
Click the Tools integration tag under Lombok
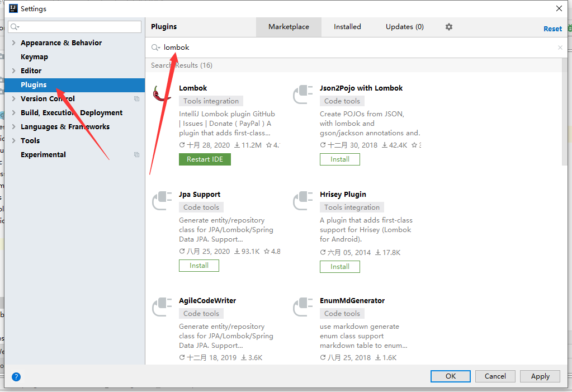pos(211,101)
